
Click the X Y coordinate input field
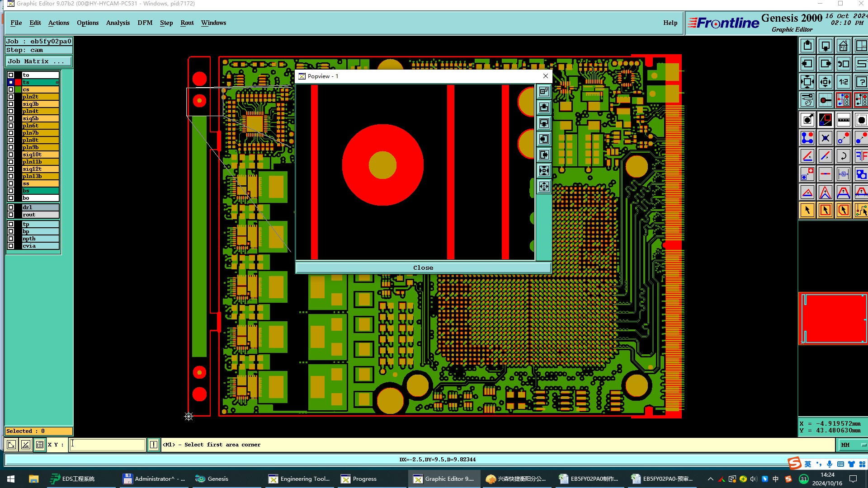point(108,445)
